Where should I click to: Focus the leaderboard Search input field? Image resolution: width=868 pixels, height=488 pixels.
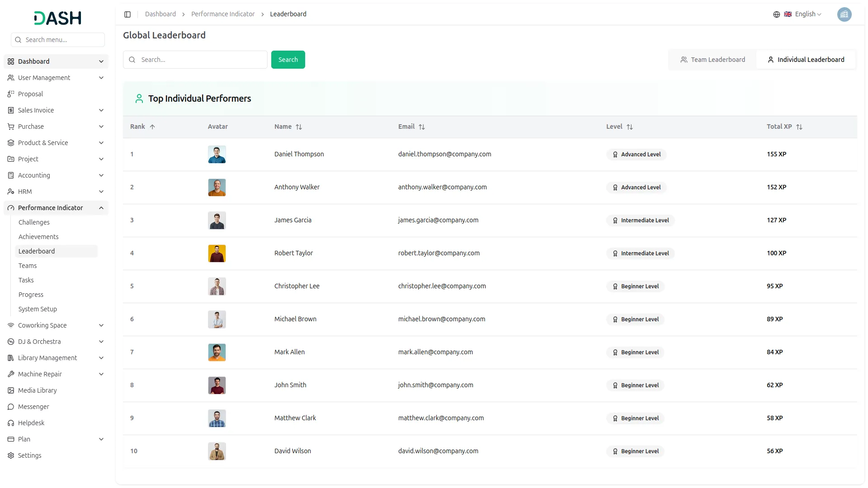point(201,60)
